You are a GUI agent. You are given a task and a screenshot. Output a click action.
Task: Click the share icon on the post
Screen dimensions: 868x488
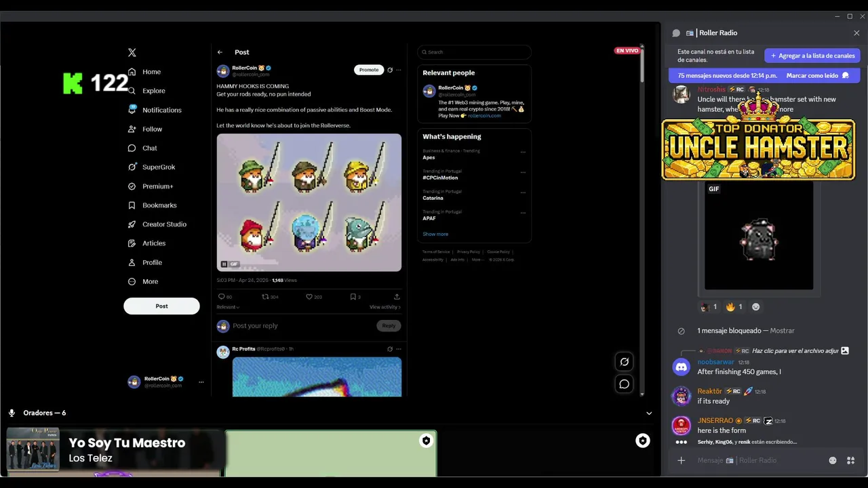397,297
